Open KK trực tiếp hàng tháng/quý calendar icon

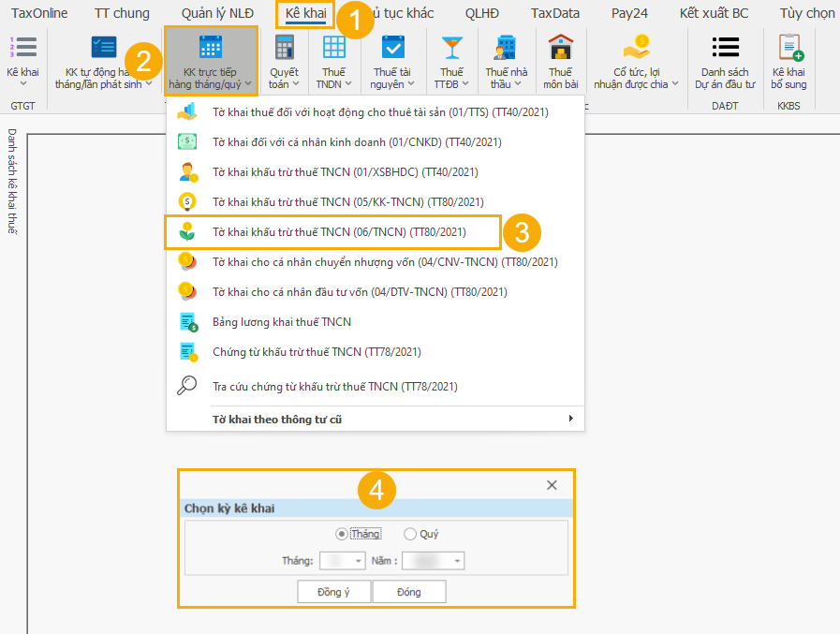(x=211, y=47)
